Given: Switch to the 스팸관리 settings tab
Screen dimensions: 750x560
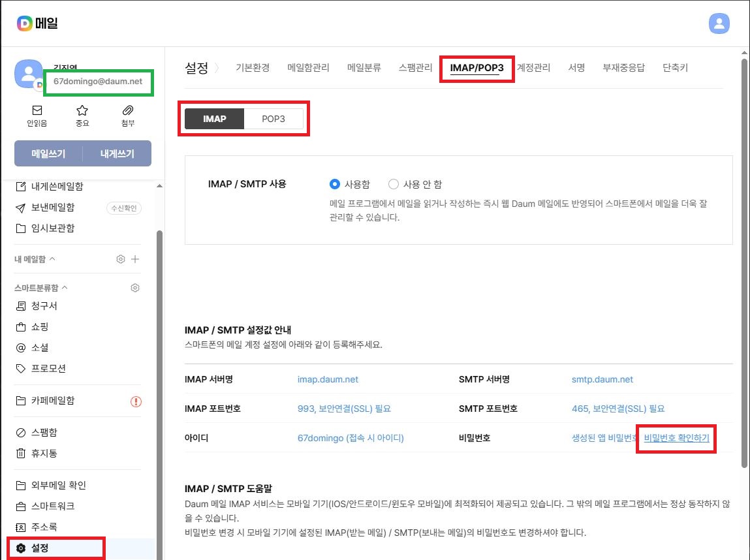Looking at the screenshot, I should click(415, 68).
